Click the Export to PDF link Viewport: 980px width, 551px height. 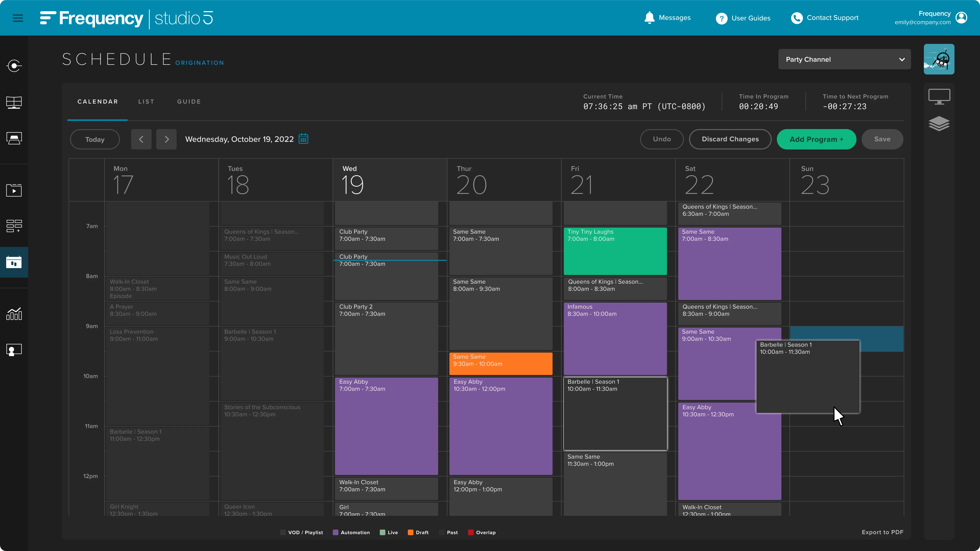tap(882, 532)
